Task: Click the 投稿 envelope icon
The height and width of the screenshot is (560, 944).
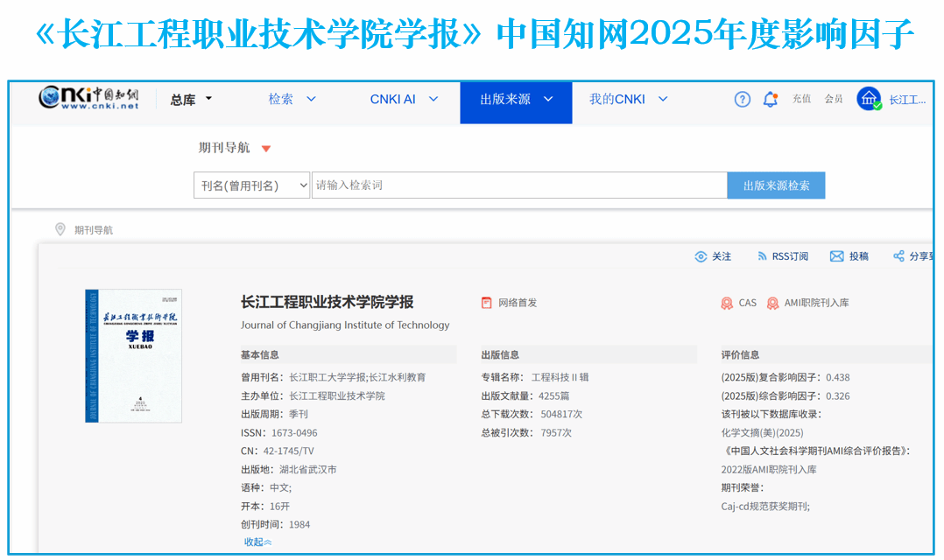Action: click(836, 256)
